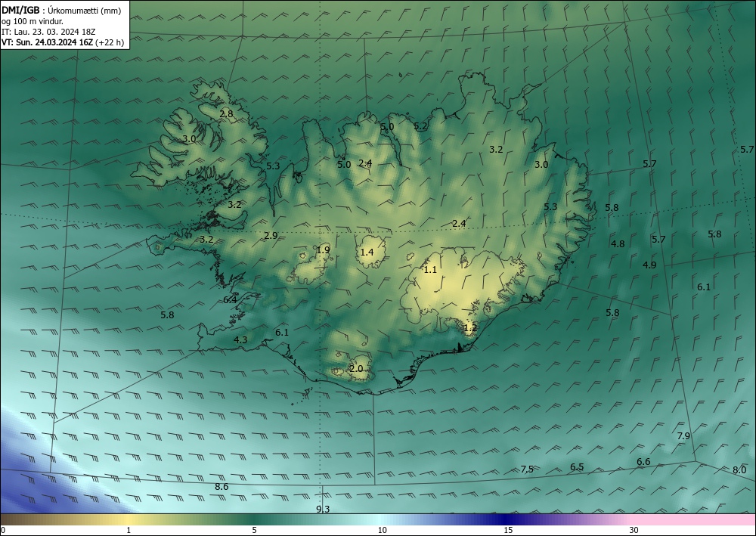This screenshot has height=536, width=756.
Task: Click the 'DMI/IGB : Úrkomumætti (mm)' title line
Action: (x=61, y=11)
